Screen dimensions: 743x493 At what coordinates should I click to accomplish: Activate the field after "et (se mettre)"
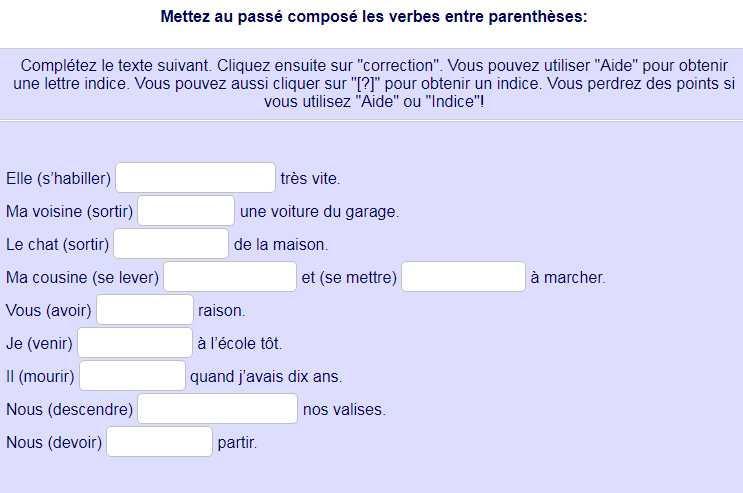(463, 276)
